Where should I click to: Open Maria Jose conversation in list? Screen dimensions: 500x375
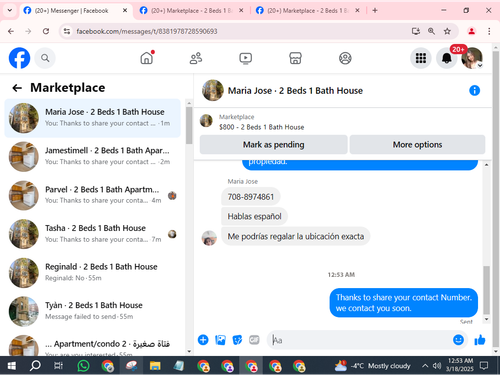click(92, 118)
